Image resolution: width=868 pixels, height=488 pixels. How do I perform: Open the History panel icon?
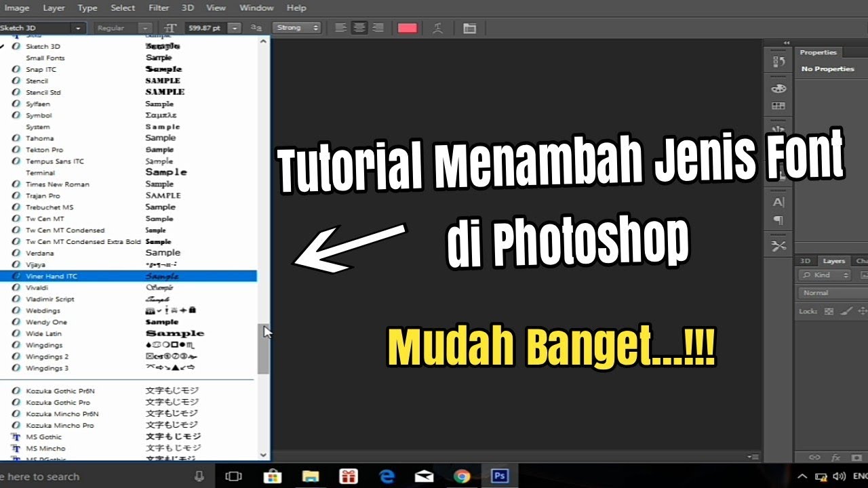(778, 62)
